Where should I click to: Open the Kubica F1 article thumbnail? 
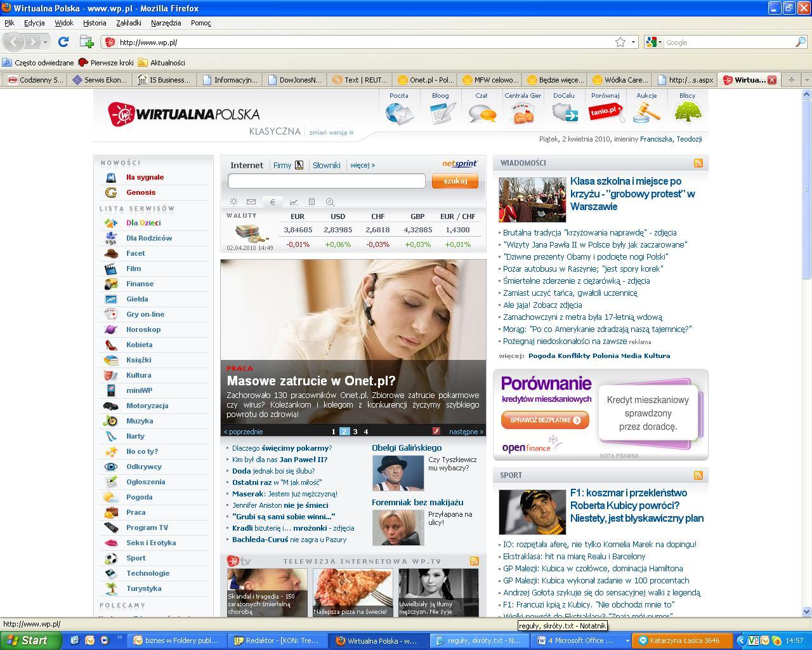[x=532, y=512]
